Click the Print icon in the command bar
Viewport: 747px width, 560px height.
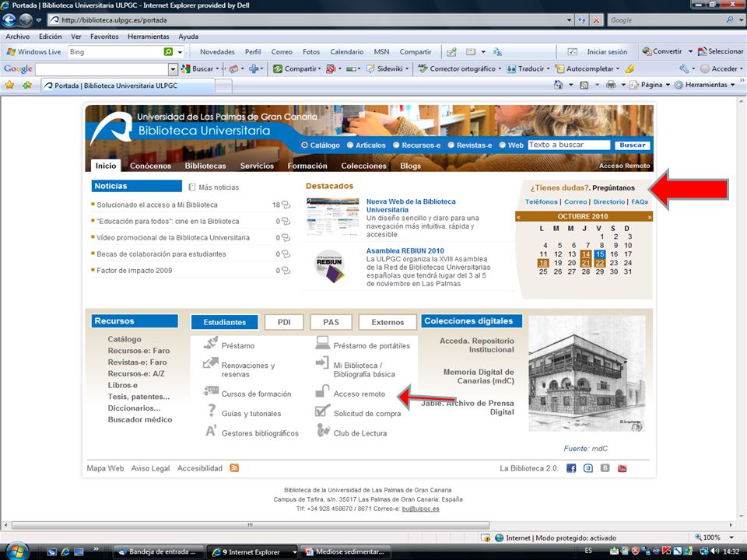(611, 85)
